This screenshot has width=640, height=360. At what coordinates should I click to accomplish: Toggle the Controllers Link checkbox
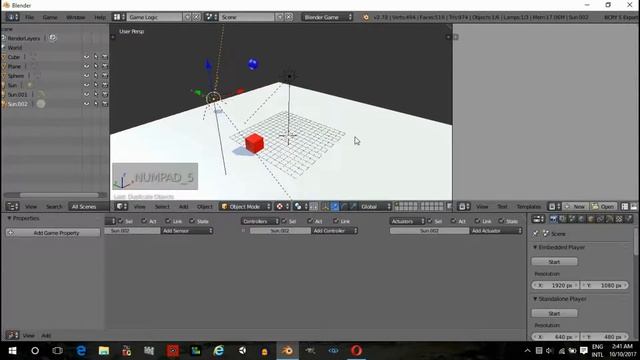[x=336, y=221]
